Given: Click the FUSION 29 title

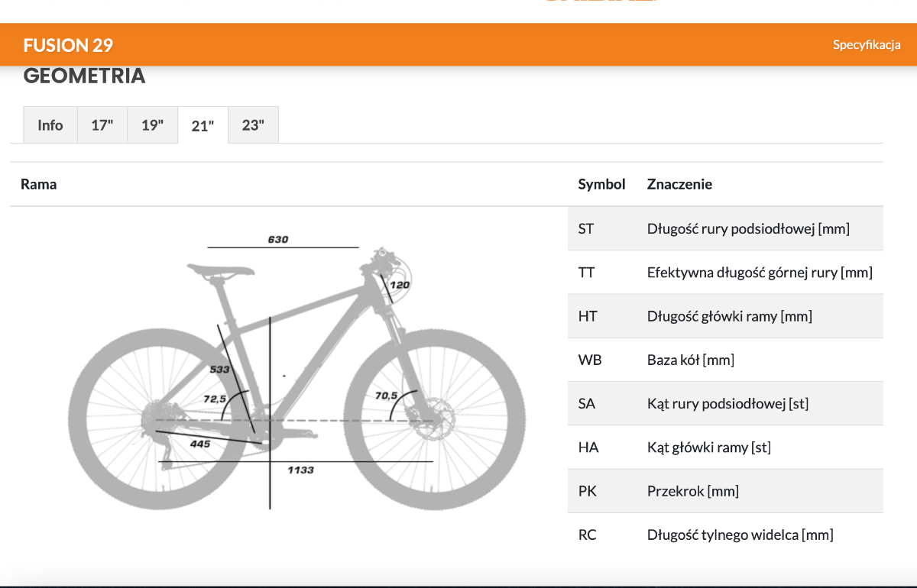Looking at the screenshot, I should tap(68, 45).
